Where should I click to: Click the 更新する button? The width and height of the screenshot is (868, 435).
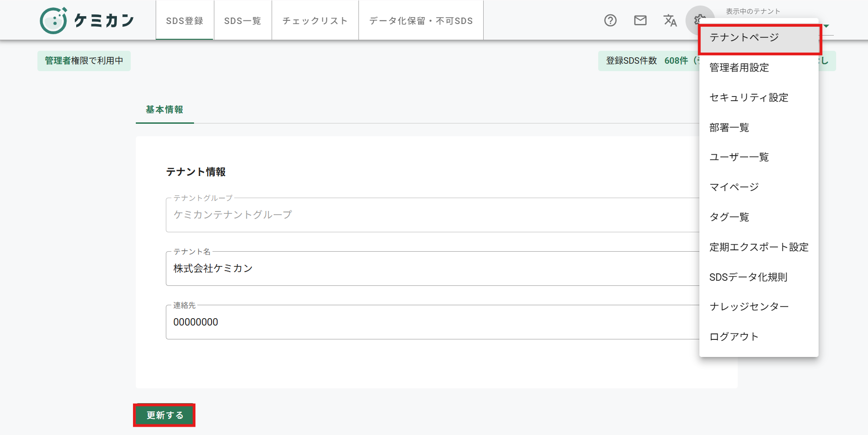pyautogui.click(x=164, y=415)
